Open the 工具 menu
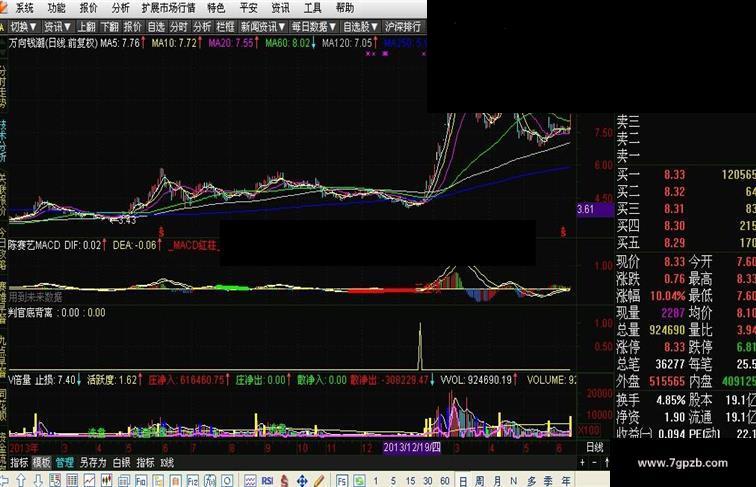The image size is (756, 487). click(x=312, y=8)
